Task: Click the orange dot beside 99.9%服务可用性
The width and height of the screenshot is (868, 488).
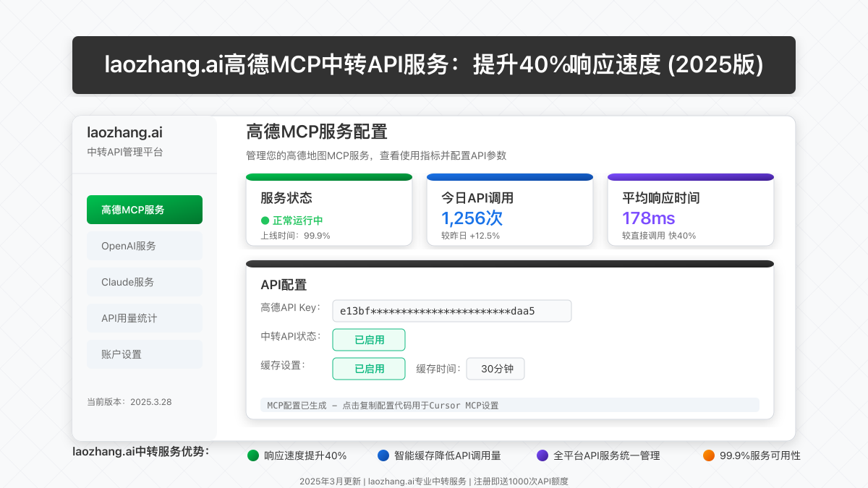Action: (x=709, y=455)
